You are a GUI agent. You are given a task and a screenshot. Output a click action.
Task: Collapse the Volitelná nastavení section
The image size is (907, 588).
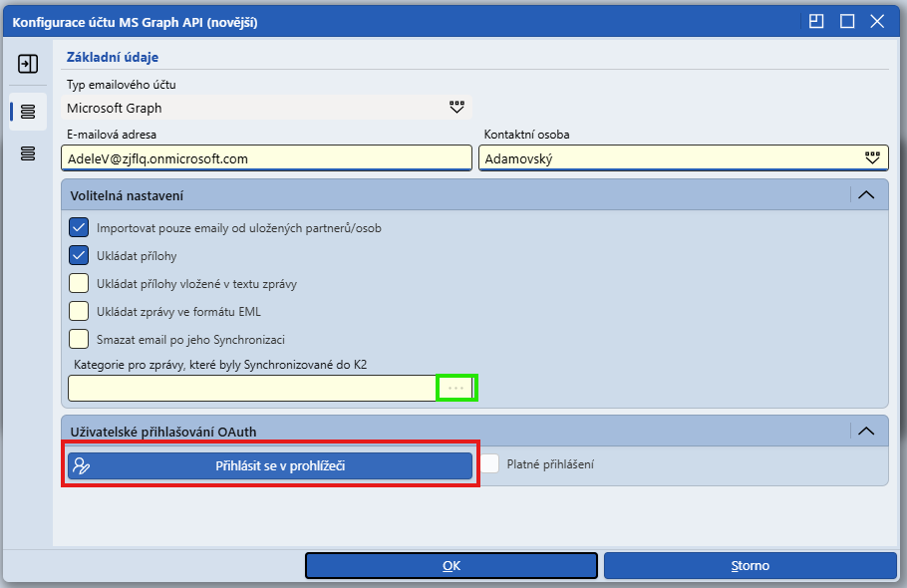pos(866,195)
